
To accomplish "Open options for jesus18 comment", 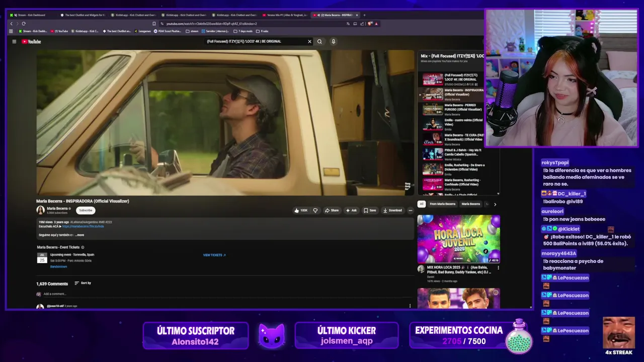I will [x=410, y=306].
